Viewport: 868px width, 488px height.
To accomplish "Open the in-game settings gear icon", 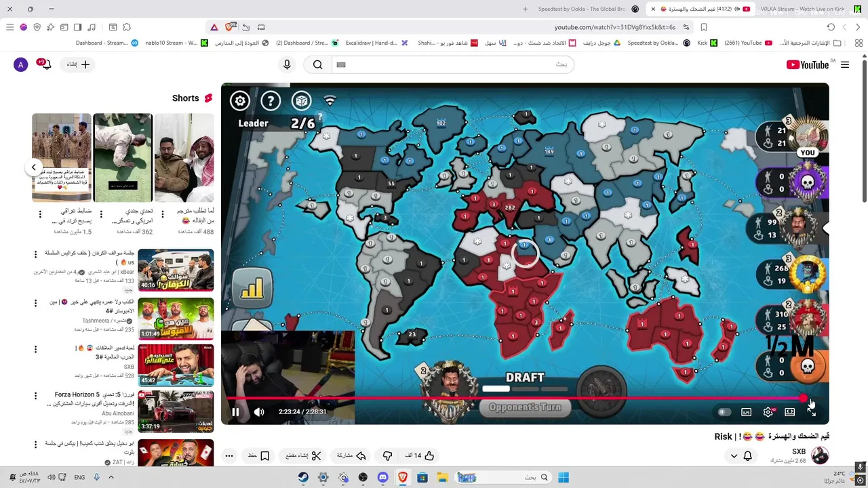I will 239,101.
